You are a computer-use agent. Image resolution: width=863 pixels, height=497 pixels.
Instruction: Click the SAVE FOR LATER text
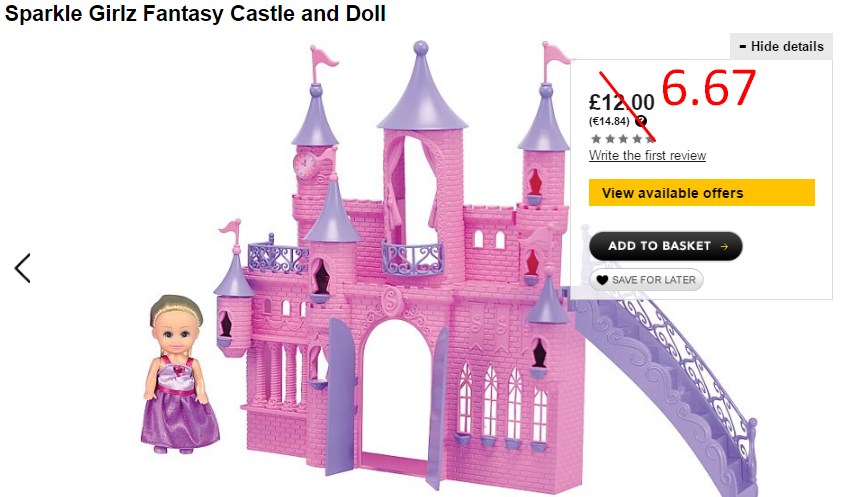654,280
